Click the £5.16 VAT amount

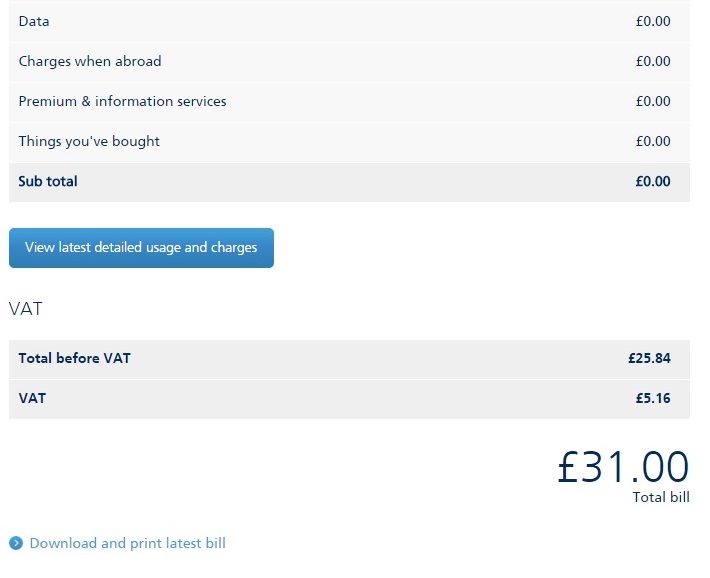(x=652, y=398)
